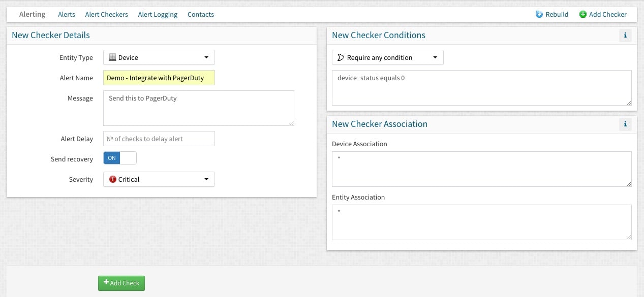Open the Entity Type dropdown
This screenshot has height=297, width=644.
159,57
